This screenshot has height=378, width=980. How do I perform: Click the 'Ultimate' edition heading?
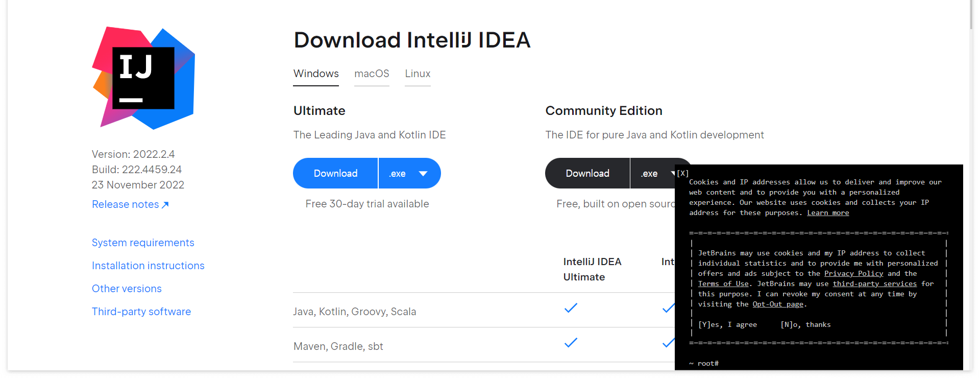[x=320, y=111]
